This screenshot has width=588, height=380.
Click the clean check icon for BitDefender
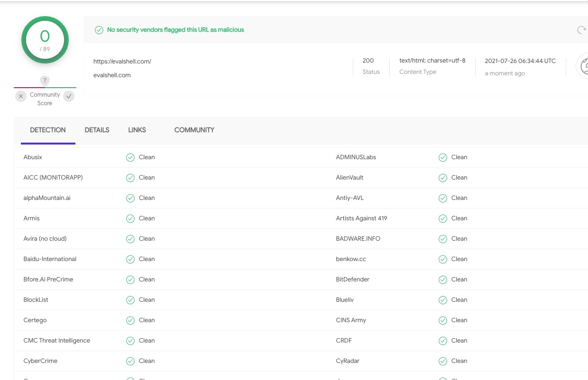click(443, 280)
